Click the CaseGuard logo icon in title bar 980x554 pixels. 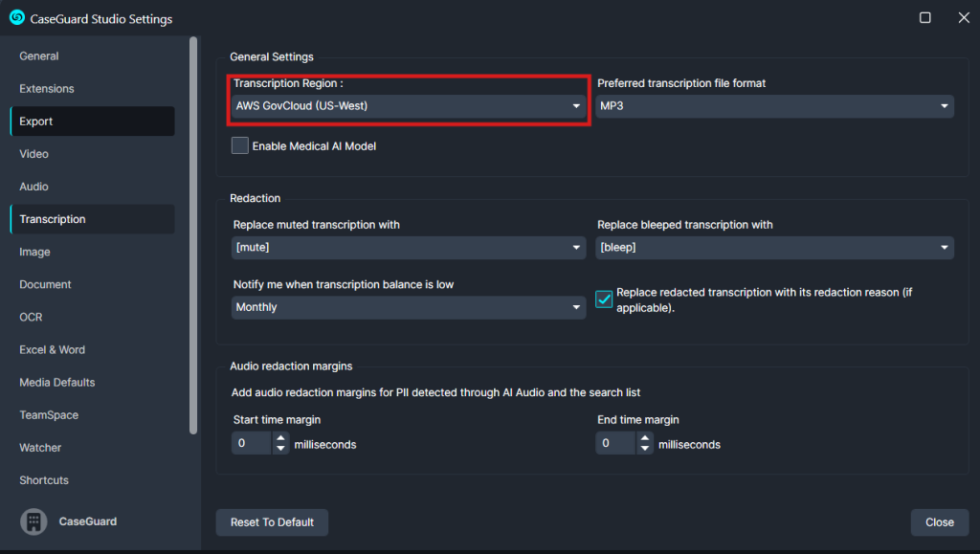click(x=16, y=17)
